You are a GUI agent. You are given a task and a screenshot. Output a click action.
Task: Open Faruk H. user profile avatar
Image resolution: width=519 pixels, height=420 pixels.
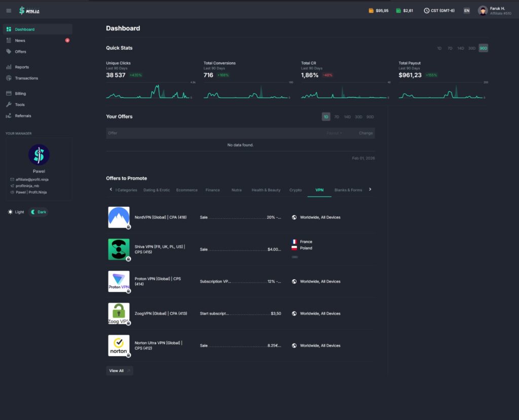click(x=483, y=11)
